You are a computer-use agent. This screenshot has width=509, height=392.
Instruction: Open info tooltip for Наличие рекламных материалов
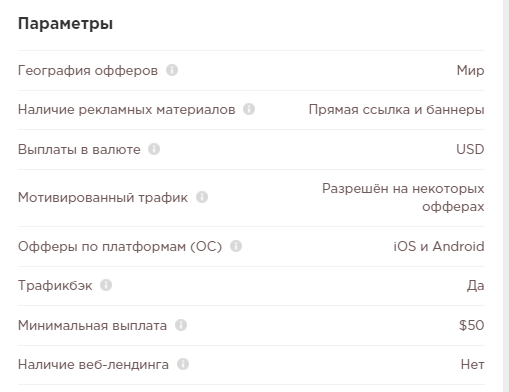click(x=249, y=109)
